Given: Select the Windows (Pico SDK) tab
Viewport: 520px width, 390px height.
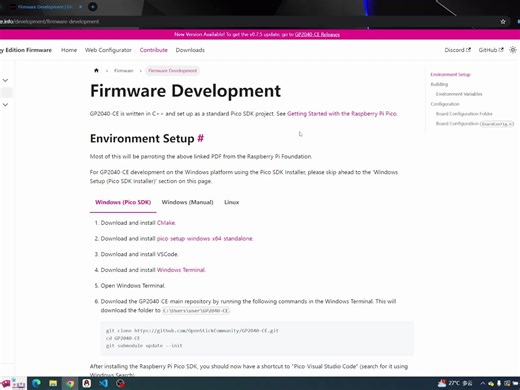Looking at the screenshot, I should 123,202.
